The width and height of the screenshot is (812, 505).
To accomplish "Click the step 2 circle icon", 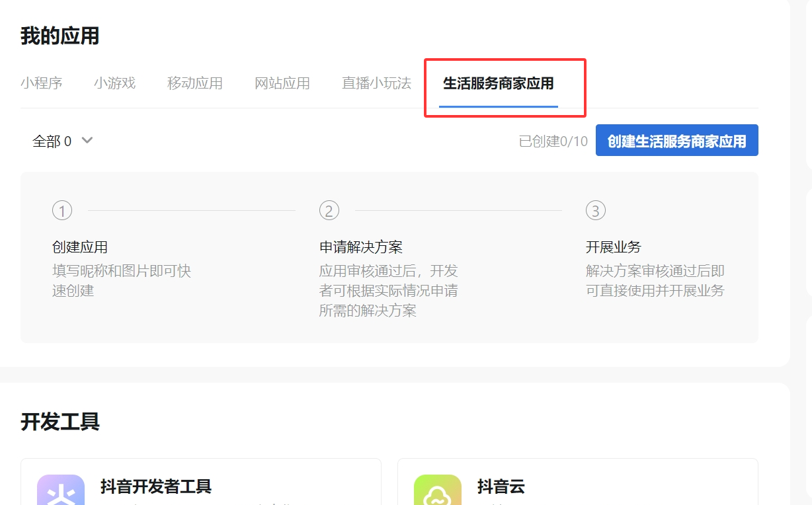I will click(329, 211).
